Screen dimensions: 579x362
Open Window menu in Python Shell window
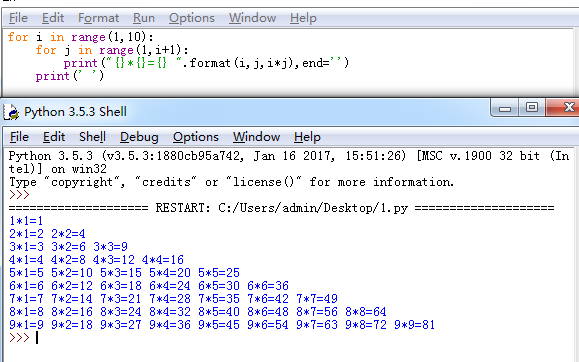[257, 137]
